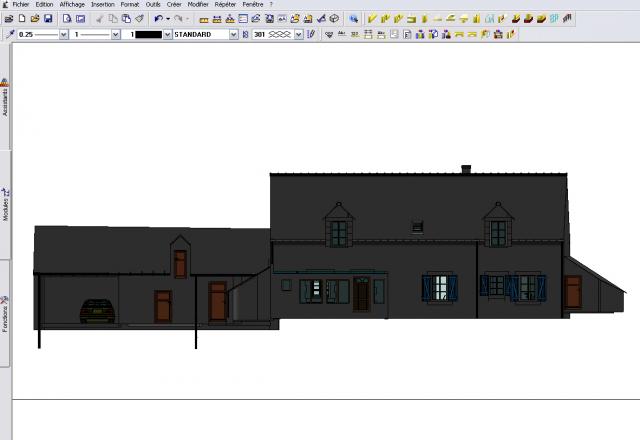The width and height of the screenshot is (640, 440).
Task: Open the Modifier menu
Action: tap(198, 4)
